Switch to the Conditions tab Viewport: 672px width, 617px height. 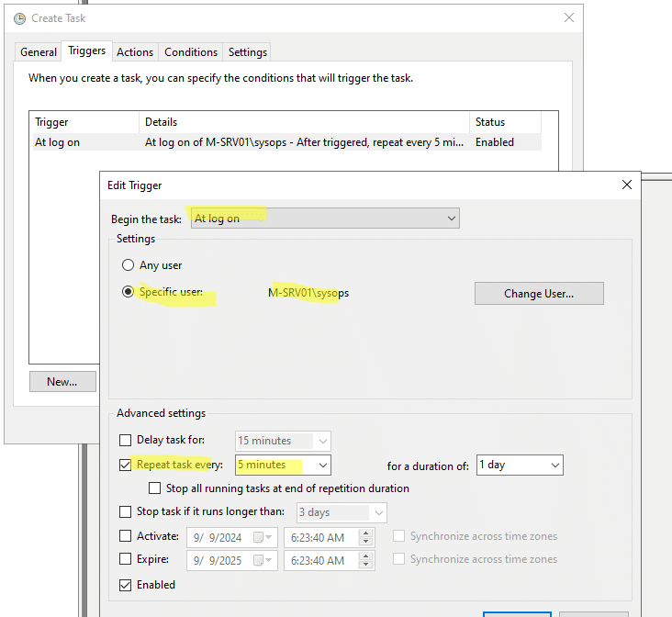point(191,52)
